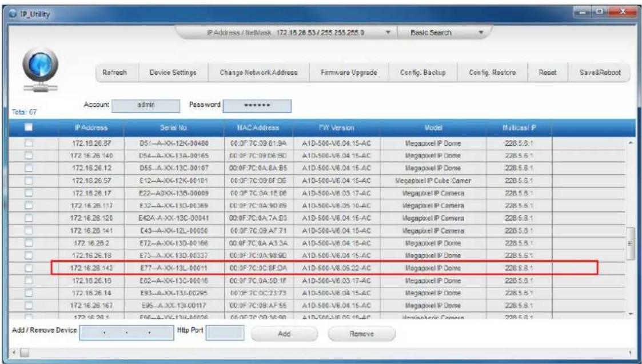Viewport: 642px width, 364px height.
Task: Tick the select-all checkbox in the table header
Action: (28, 127)
